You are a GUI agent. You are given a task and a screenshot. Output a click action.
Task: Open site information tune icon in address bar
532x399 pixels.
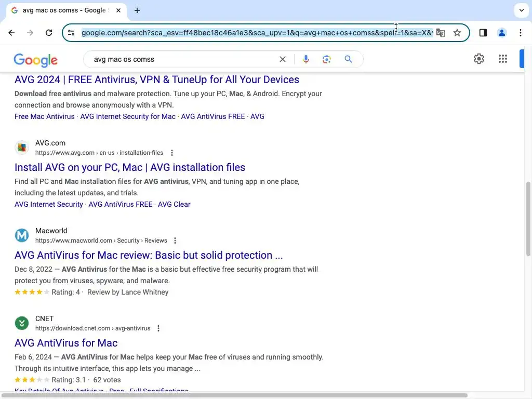point(71,33)
